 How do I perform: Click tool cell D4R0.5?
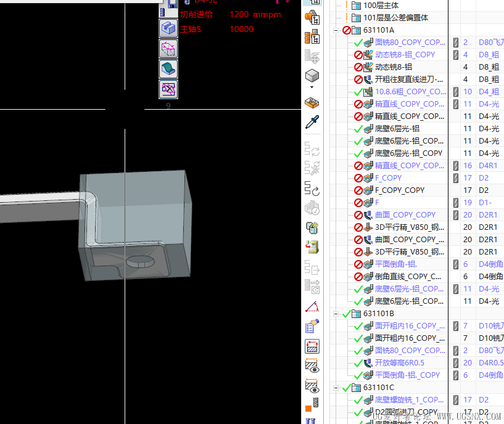(x=491, y=362)
